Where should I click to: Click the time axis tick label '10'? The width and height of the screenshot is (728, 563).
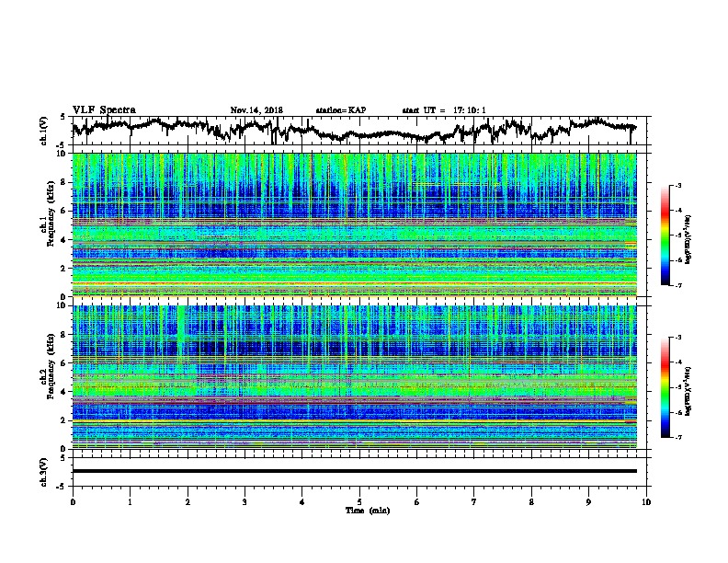click(646, 502)
